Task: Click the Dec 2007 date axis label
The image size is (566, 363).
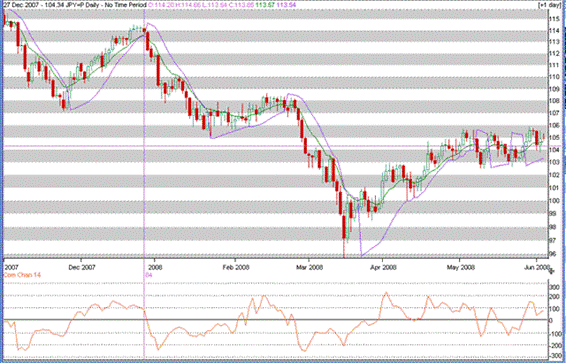Action: pos(82,267)
